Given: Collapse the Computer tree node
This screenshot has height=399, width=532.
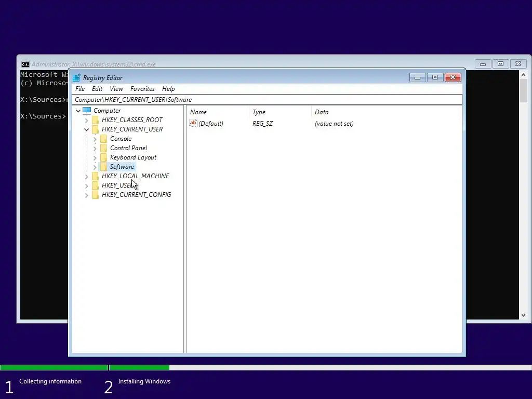Looking at the screenshot, I should pyautogui.click(x=78, y=111).
